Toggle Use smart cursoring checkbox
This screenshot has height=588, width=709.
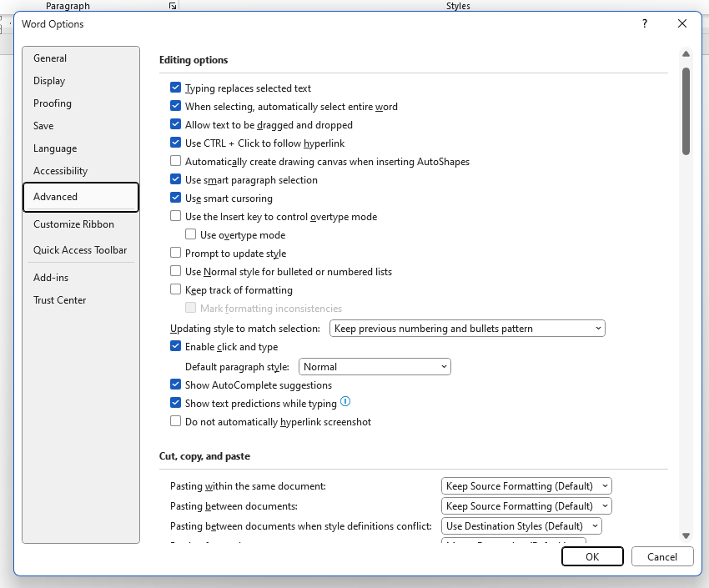[x=175, y=198]
